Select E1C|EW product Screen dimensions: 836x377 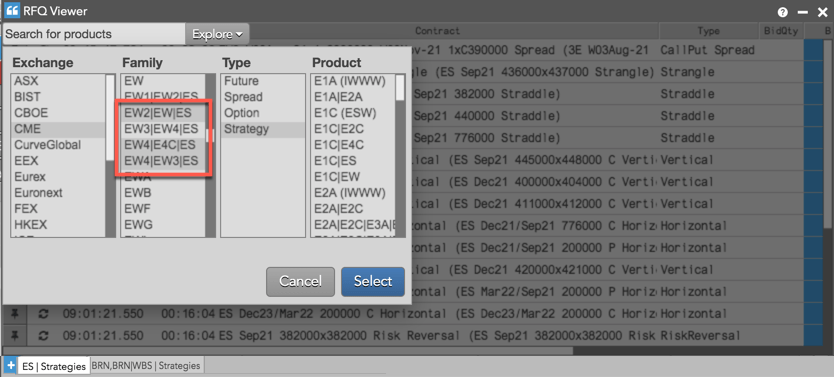[353, 177]
